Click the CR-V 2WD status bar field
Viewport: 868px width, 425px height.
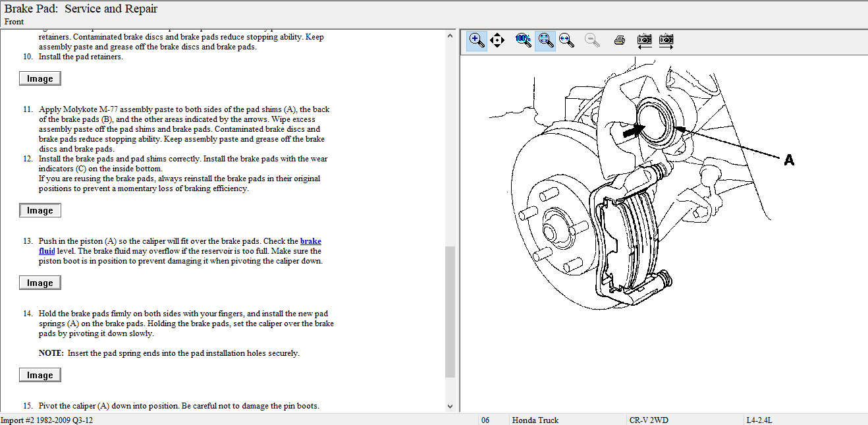648,420
